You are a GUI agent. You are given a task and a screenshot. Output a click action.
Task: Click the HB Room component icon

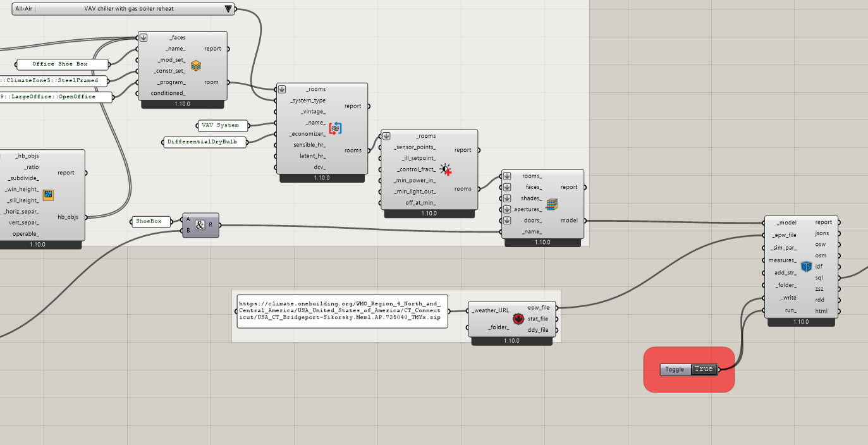point(196,66)
